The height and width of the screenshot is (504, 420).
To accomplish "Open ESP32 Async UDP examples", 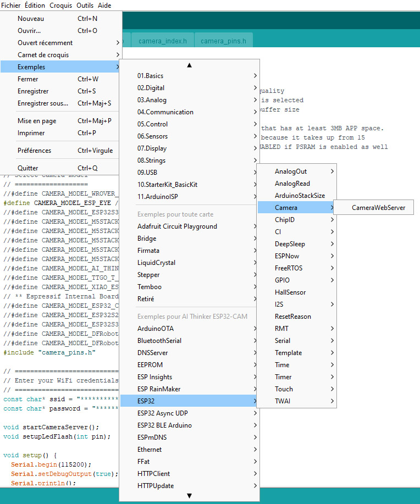I will [x=190, y=413].
